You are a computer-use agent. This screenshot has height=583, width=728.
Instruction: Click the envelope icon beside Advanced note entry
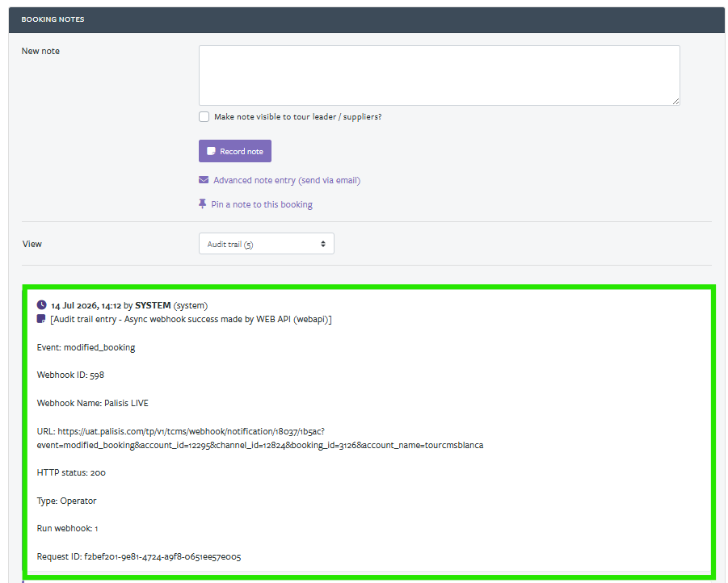coord(204,180)
